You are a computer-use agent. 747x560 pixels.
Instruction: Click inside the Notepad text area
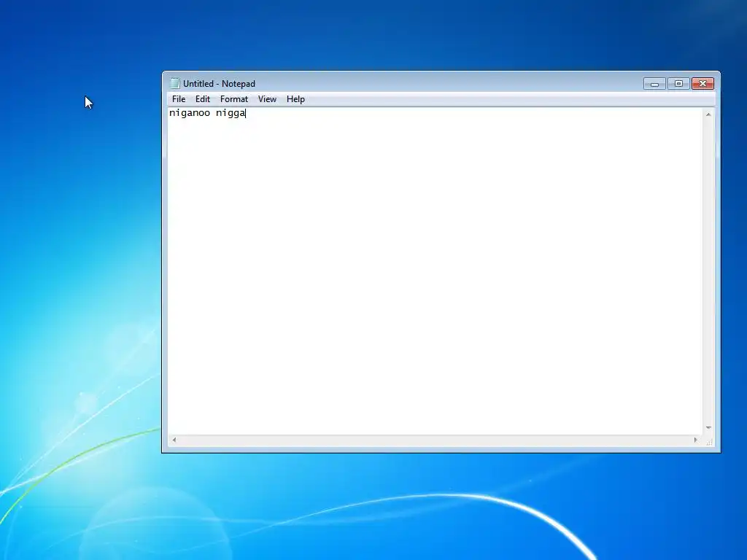pos(436,271)
